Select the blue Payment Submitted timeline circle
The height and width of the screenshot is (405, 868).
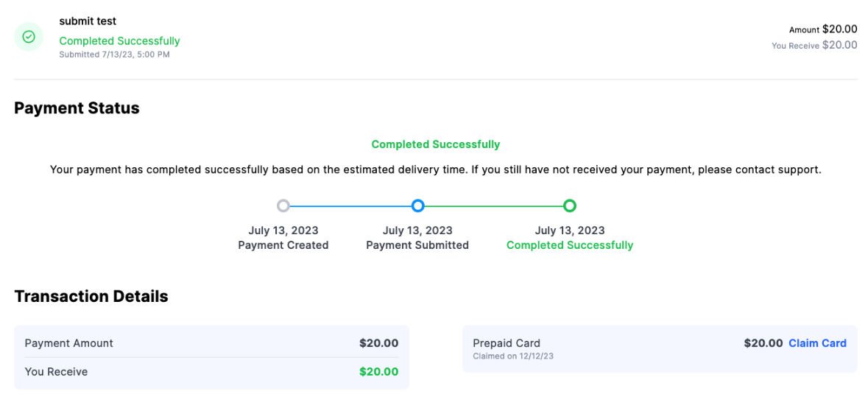pyautogui.click(x=418, y=206)
